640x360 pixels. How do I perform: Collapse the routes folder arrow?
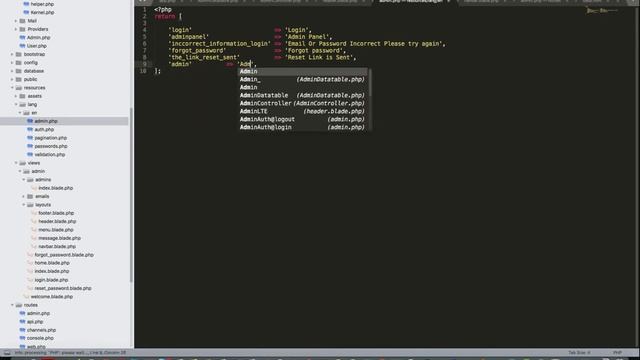[x=12, y=305]
